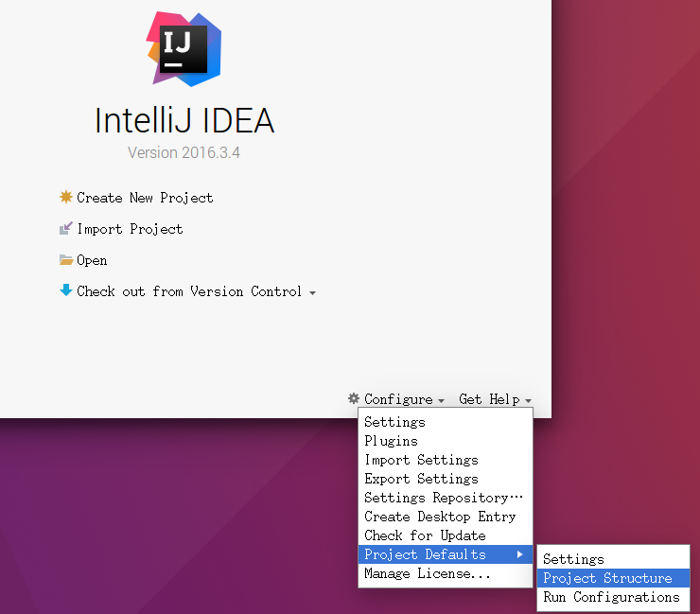Click the Version 2016.3.4 text

pos(184,152)
